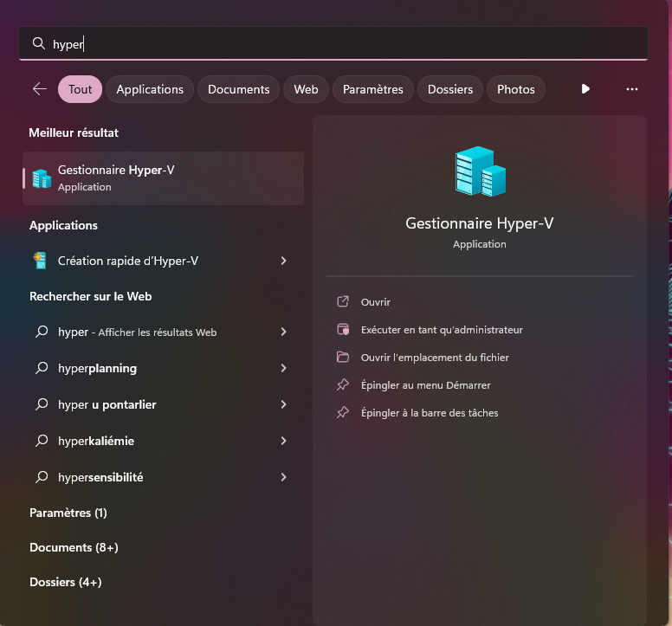Click the search icon next to hyperkaliémie
Viewport: 672px width, 626px height.
(x=42, y=441)
